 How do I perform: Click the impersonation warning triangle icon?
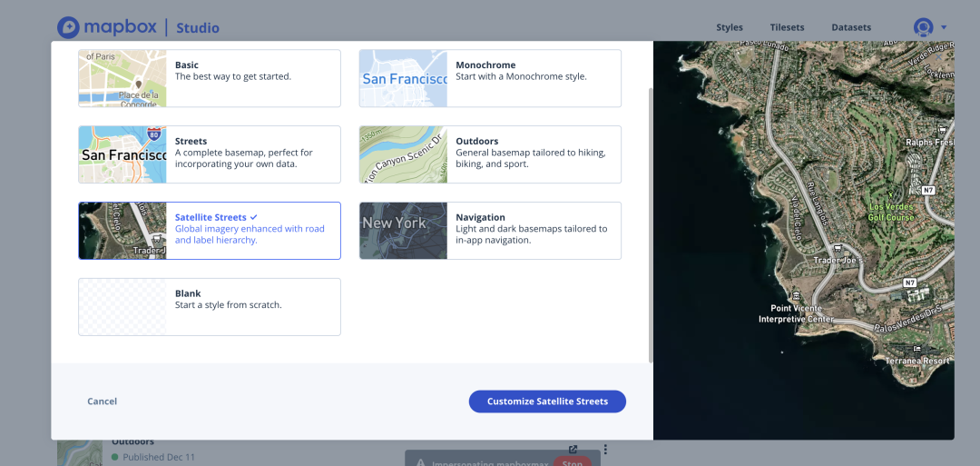click(421, 463)
